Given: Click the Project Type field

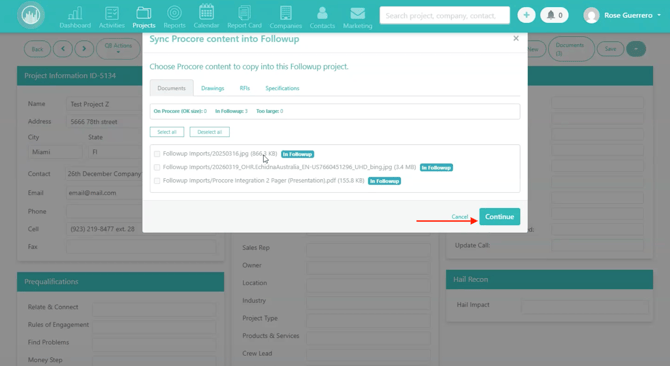Looking at the screenshot, I should (368, 321).
